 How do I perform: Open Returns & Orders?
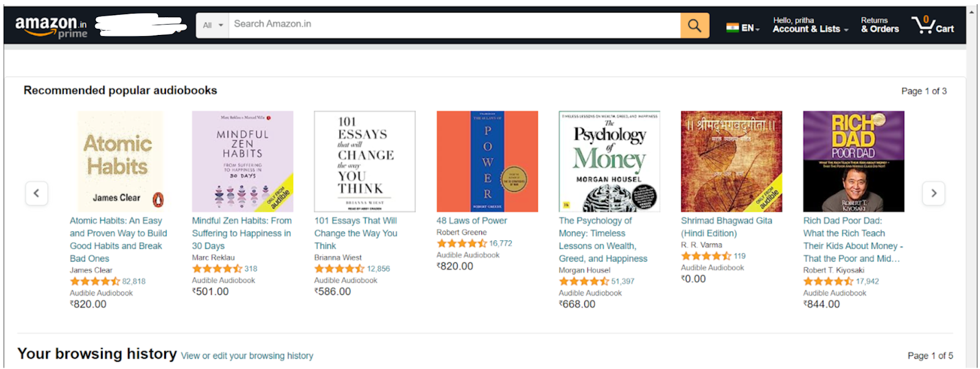click(x=880, y=25)
